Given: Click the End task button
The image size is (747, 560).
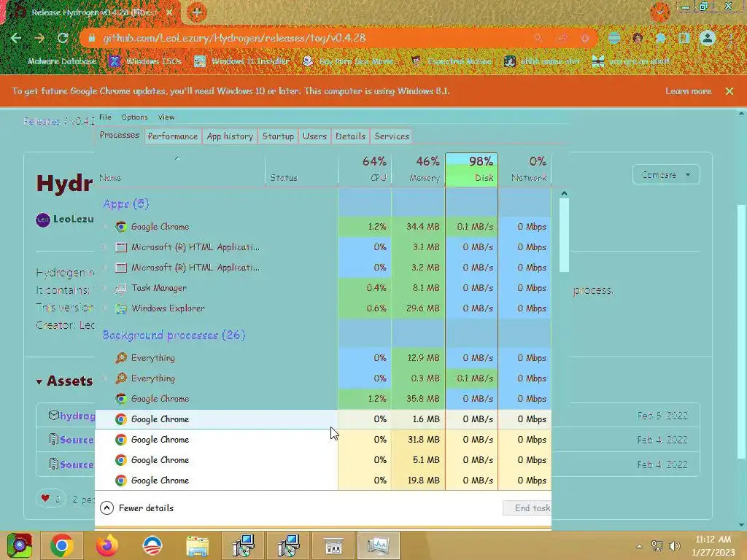Looking at the screenshot, I should (x=527, y=508).
